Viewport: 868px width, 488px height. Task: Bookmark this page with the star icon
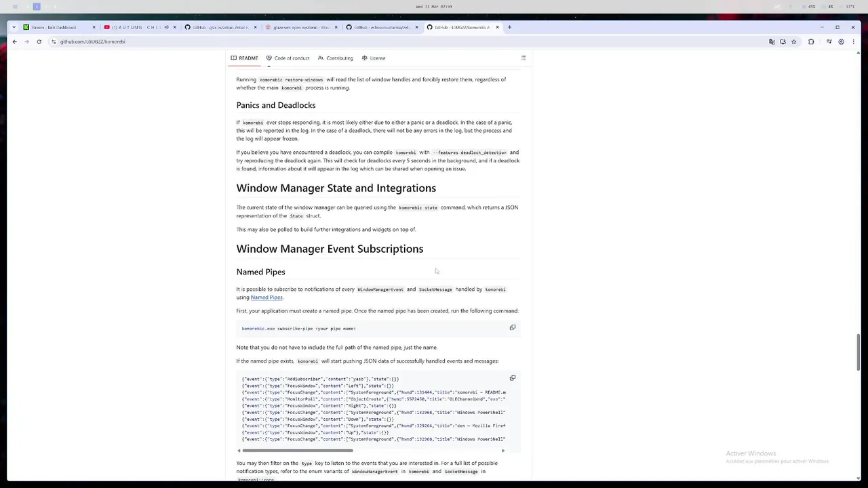tap(793, 41)
